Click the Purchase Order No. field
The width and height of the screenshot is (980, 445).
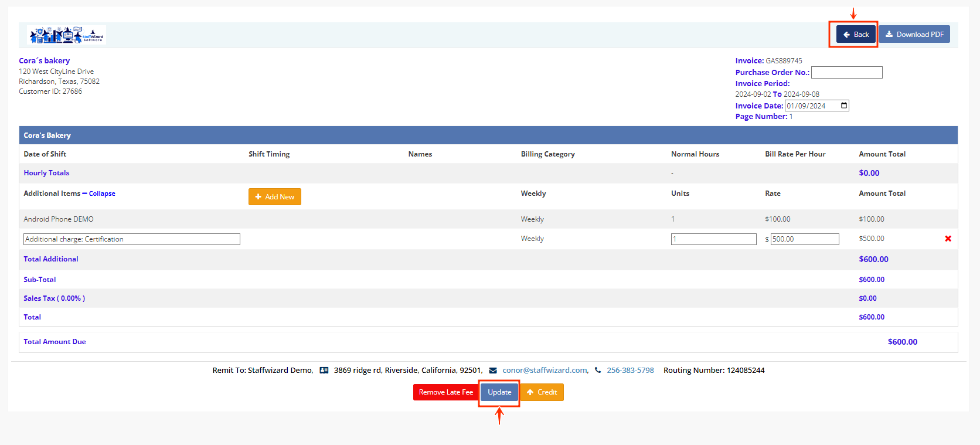click(x=846, y=73)
